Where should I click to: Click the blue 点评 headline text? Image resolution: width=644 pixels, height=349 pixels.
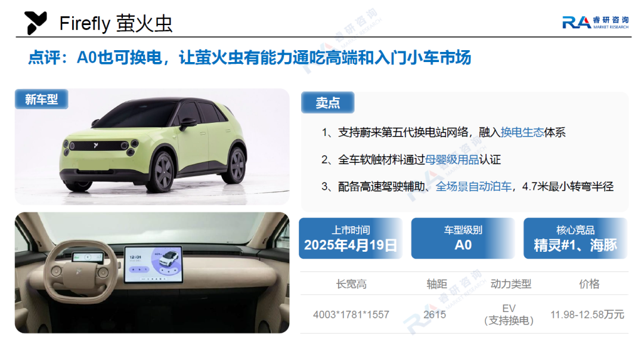pyautogui.click(x=249, y=57)
